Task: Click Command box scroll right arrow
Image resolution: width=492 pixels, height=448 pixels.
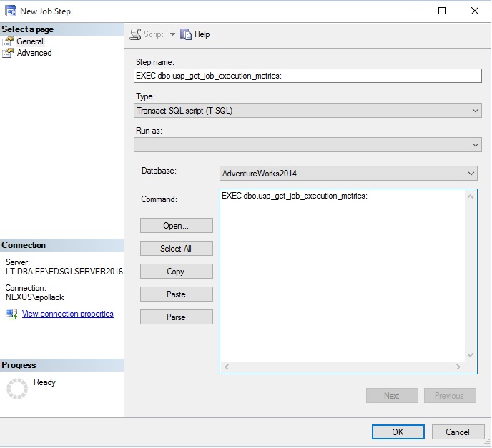Action: pyautogui.click(x=458, y=367)
